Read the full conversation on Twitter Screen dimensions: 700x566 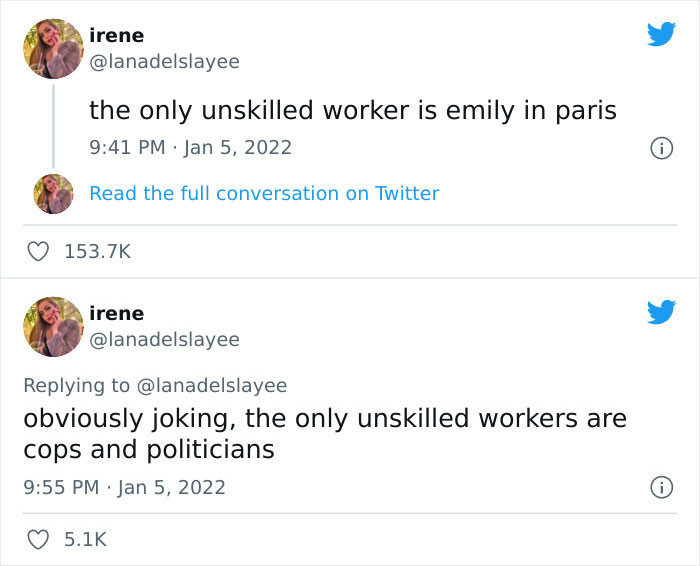264,194
